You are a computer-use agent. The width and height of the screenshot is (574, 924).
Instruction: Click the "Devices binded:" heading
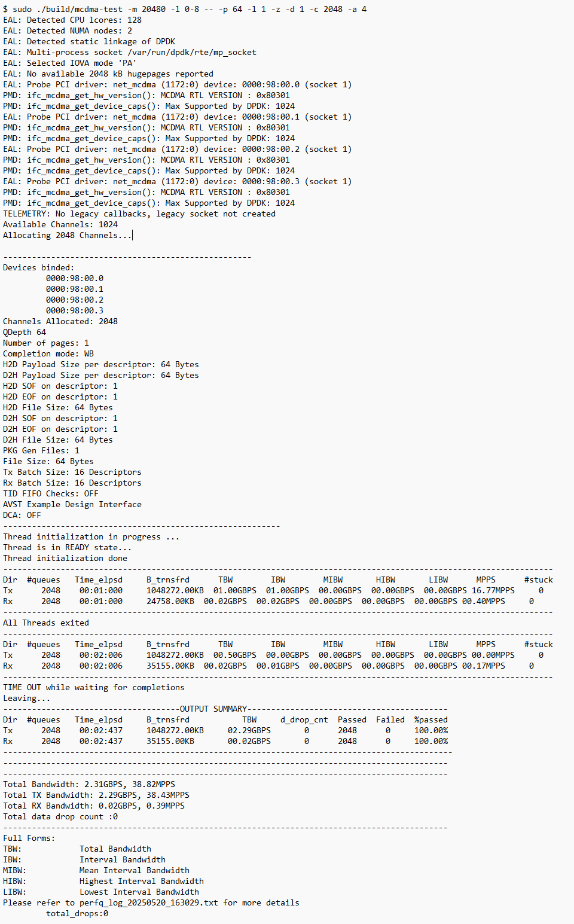38,267
